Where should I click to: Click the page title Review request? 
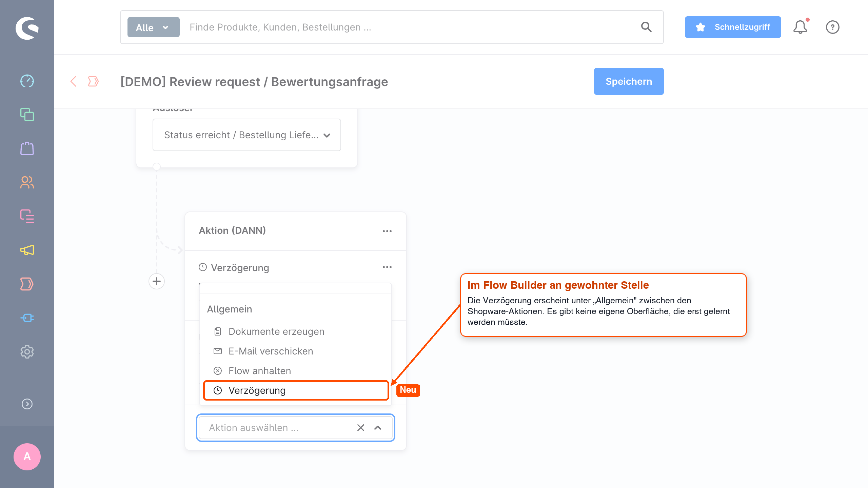[x=254, y=82]
